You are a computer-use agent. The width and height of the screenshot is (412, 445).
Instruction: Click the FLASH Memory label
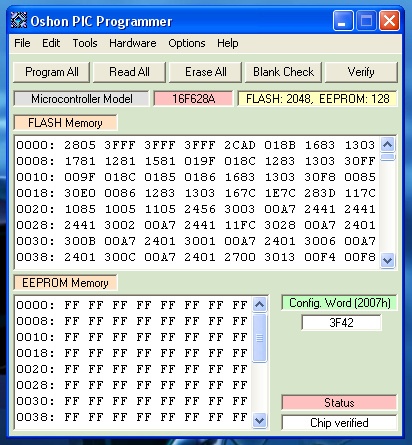(x=65, y=123)
